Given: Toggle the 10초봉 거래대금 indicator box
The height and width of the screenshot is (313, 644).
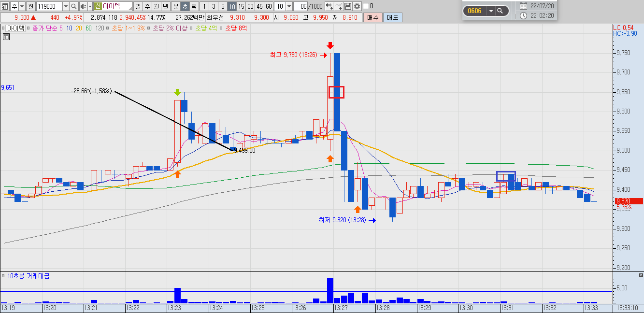Looking at the screenshot, I should pyautogui.click(x=3, y=276).
